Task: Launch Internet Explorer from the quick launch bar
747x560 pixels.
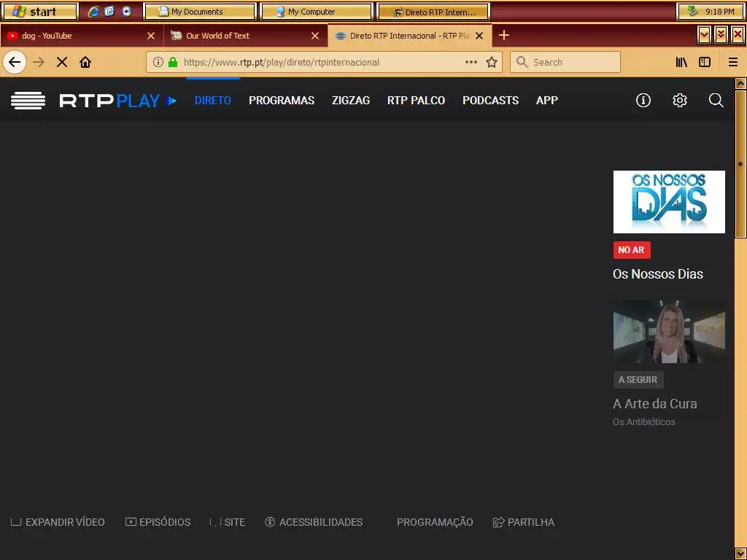Action: click(93, 12)
